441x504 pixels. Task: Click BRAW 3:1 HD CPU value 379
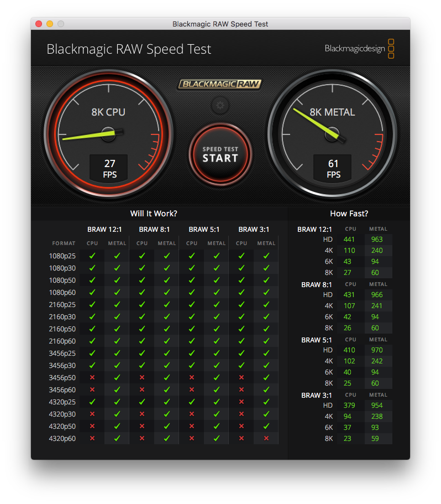[349, 406]
